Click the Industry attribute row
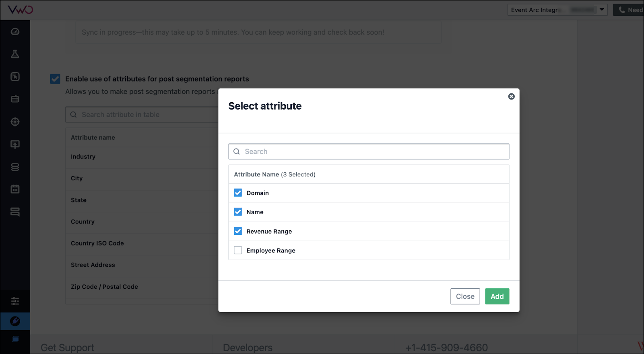The image size is (644, 354). [x=142, y=157]
